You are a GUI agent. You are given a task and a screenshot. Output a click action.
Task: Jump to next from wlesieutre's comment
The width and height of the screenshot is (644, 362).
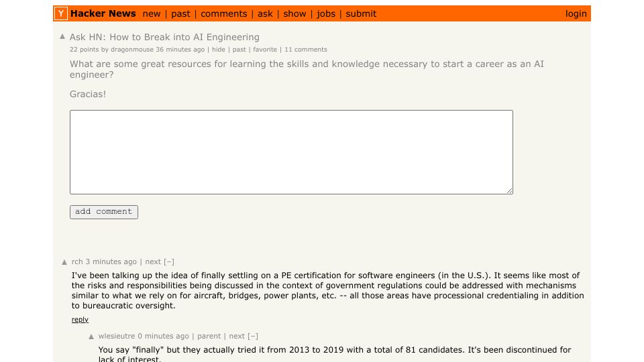(237, 336)
